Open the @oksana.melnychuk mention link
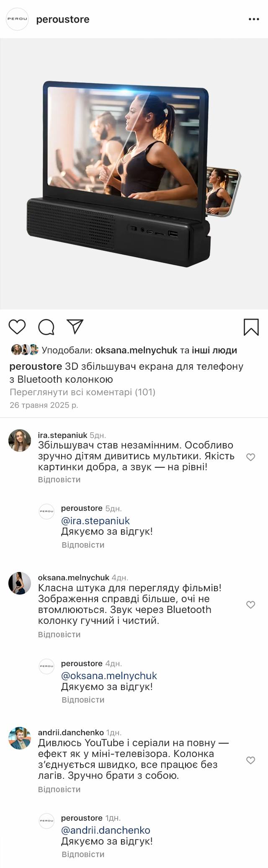 click(x=109, y=675)
